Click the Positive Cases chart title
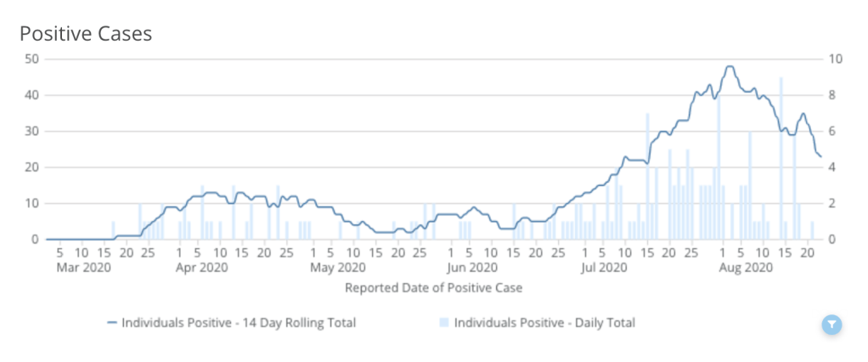868x362 pixels. click(x=86, y=34)
